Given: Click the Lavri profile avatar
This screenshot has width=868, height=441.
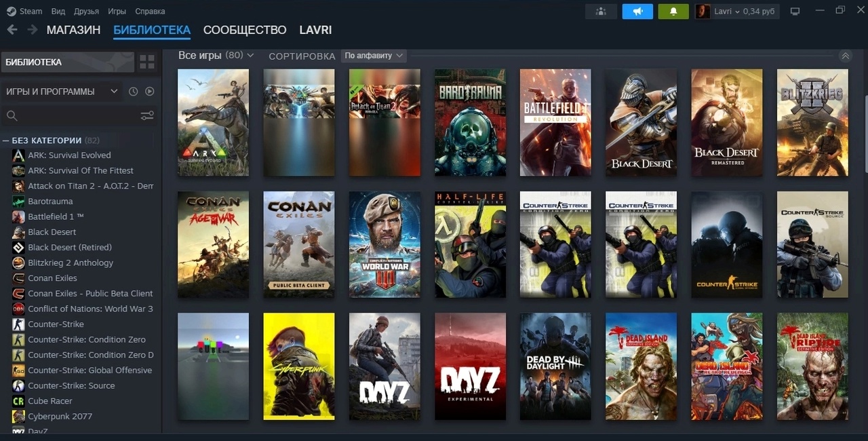Looking at the screenshot, I should (x=703, y=12).
